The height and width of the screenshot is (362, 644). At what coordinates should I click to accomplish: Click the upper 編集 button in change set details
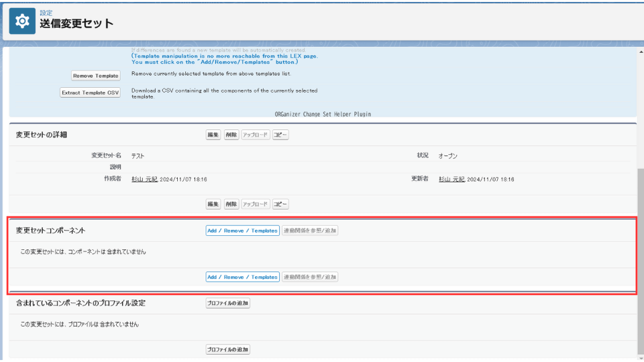click(x=213, y=135)
